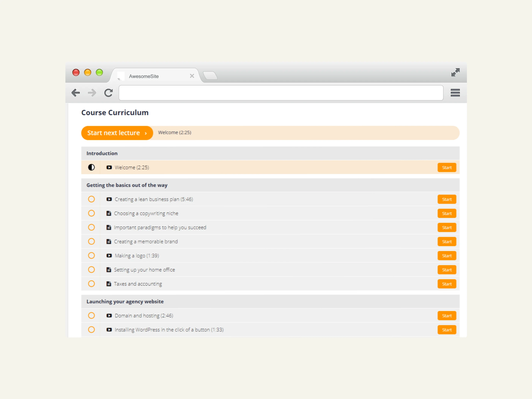Image resolution: width=532 pixels, height=399 pixels.
Task: Click the document icon for Taxes and accounting
Action: (x=109, y=284)
